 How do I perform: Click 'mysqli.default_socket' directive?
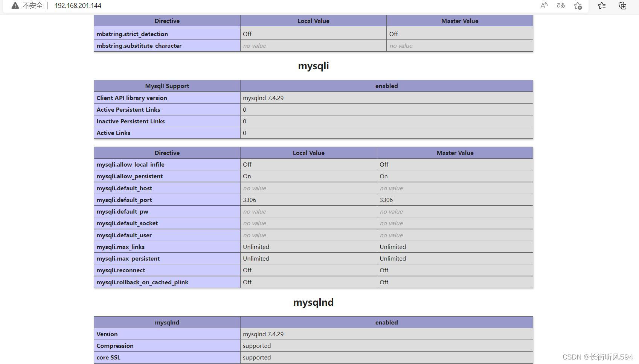(x=127, y=223)
